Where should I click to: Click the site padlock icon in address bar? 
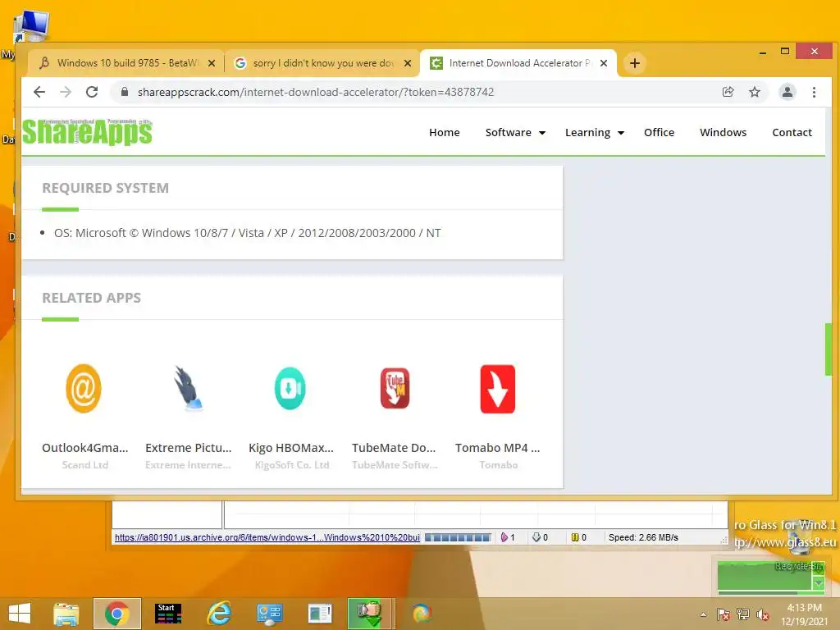(x=125, y=92)
